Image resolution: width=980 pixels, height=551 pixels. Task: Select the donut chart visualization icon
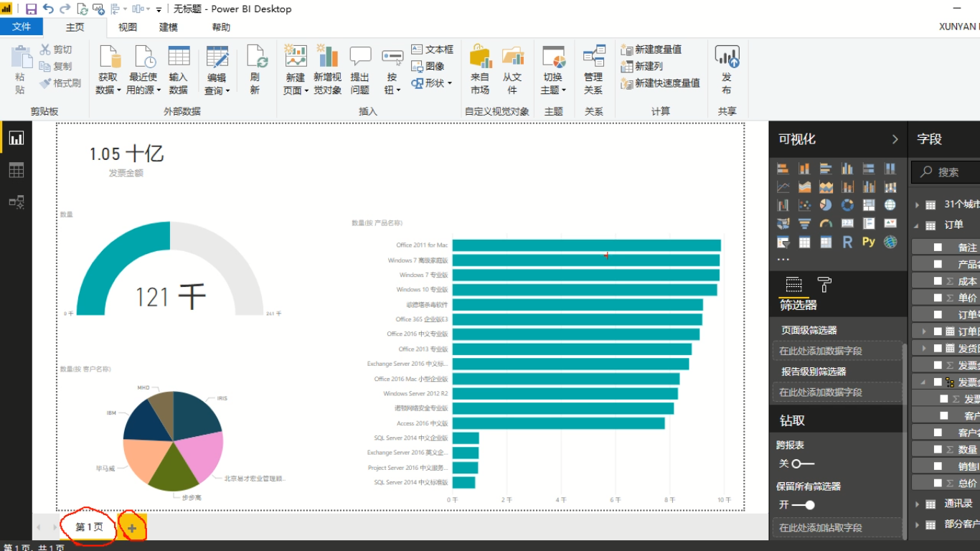tap(847, 205)
